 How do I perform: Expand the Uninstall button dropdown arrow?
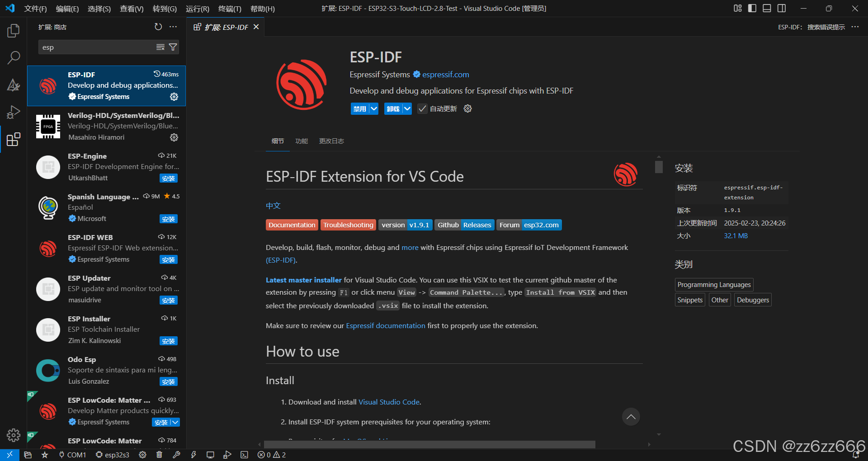coord(407,108)
